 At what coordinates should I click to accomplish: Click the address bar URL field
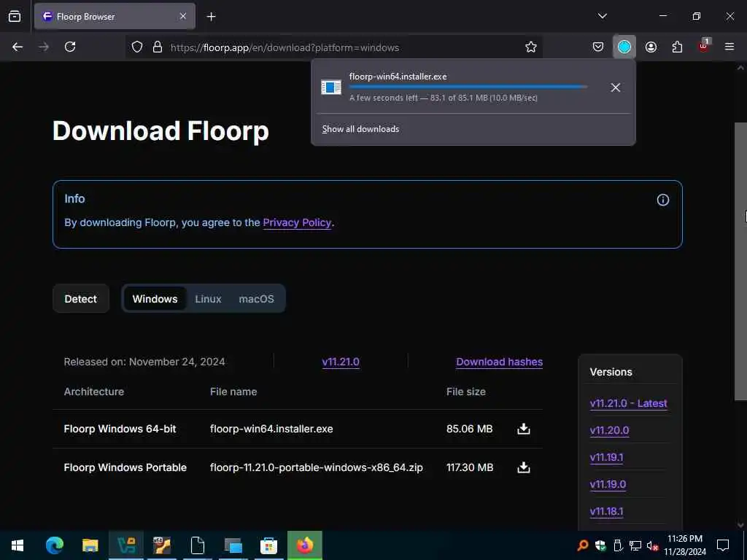[333, 47]
